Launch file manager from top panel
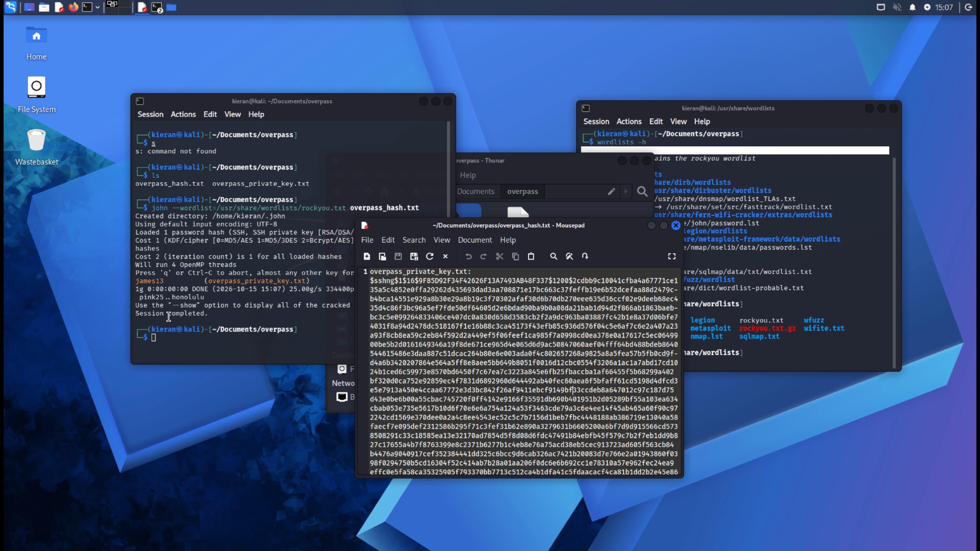This screenshot has width=980, height=551. click(44, 7)
